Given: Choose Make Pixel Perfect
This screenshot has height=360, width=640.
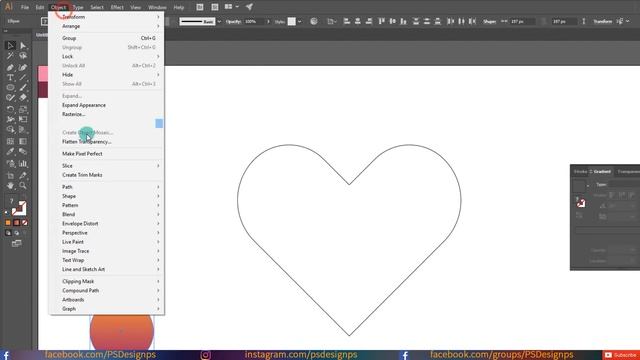Looking at the screenshot, I should [107, 154].
